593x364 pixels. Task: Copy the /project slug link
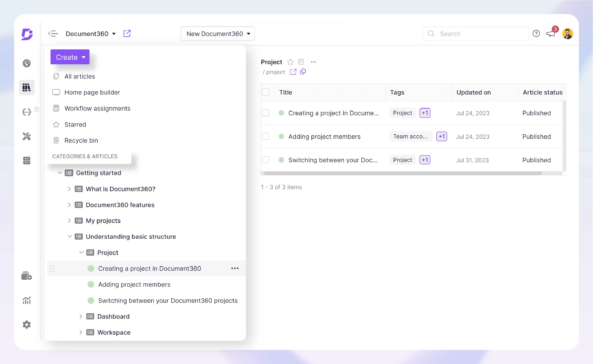click(x=303, y=72)
